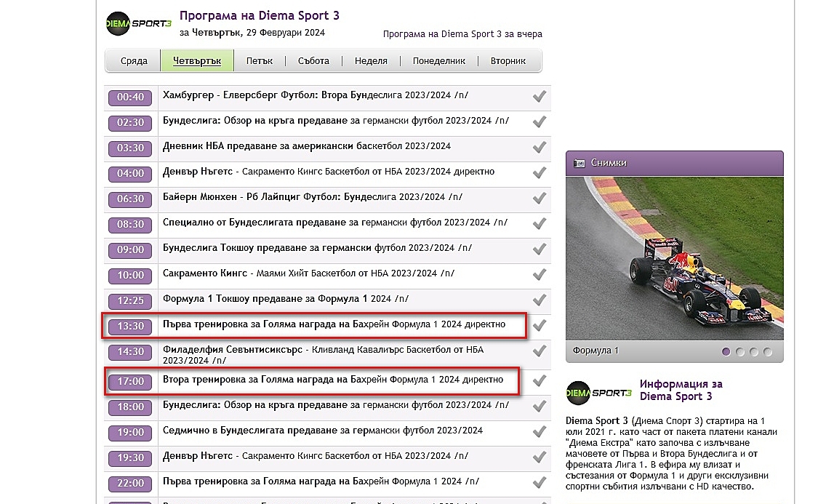
Task: Toggle checkmark for 17:00 Втора тренировка
Action: [x=540, y=381]
